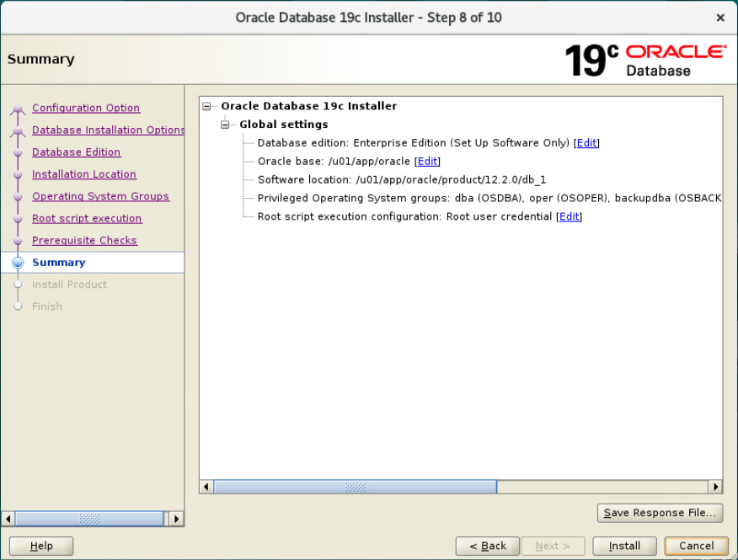Open the Database Installation Options step
The height and width of the screenshot is (560, 738).
pyautogui.click(x=108, y=130)
